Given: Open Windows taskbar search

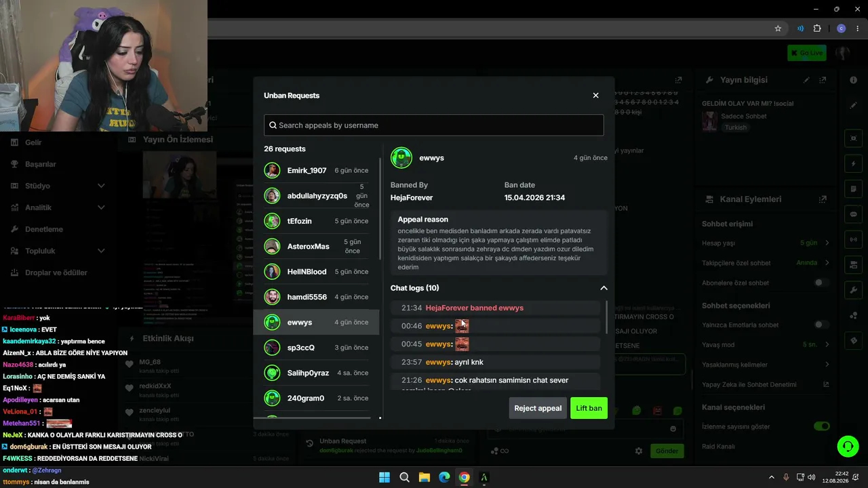Looking at the screenshot, I should 404,477.
